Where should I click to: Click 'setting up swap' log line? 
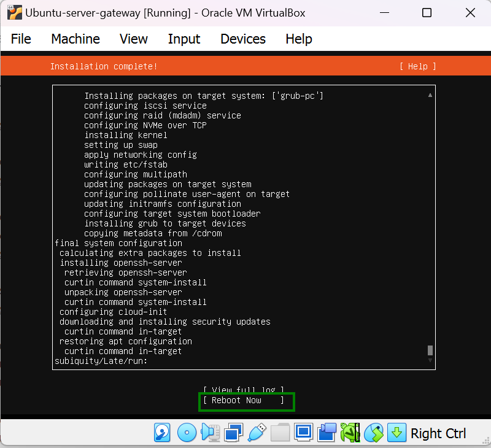121,145
